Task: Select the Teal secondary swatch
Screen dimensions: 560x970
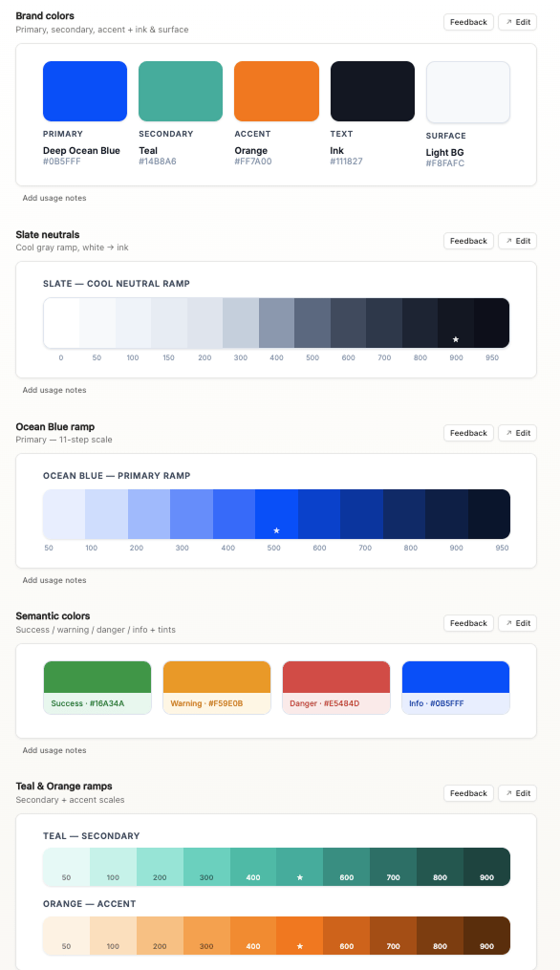Action: click(181, 91)
